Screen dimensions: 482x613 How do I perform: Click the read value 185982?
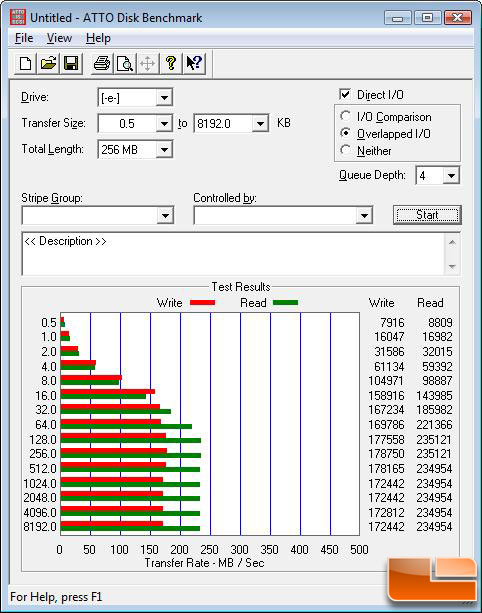(x=434, y=410)
